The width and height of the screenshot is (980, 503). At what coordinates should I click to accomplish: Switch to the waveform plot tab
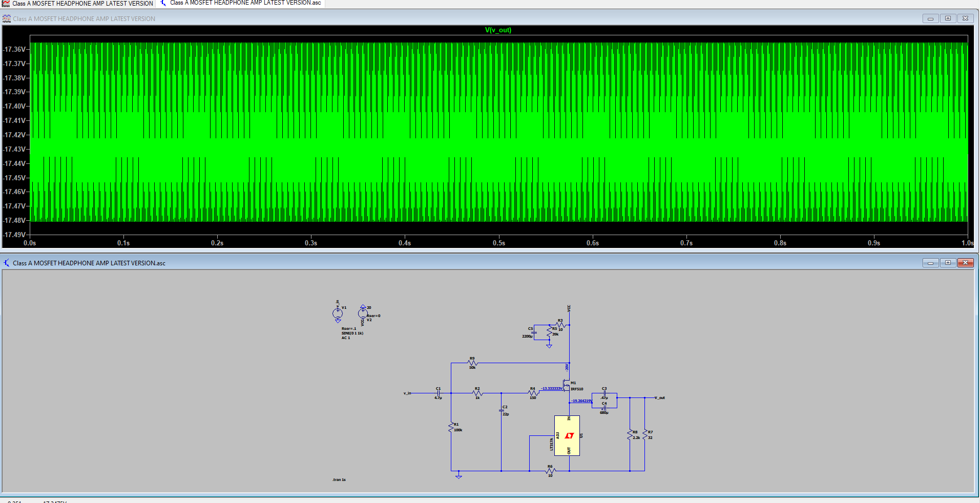(x=77, y=4)
